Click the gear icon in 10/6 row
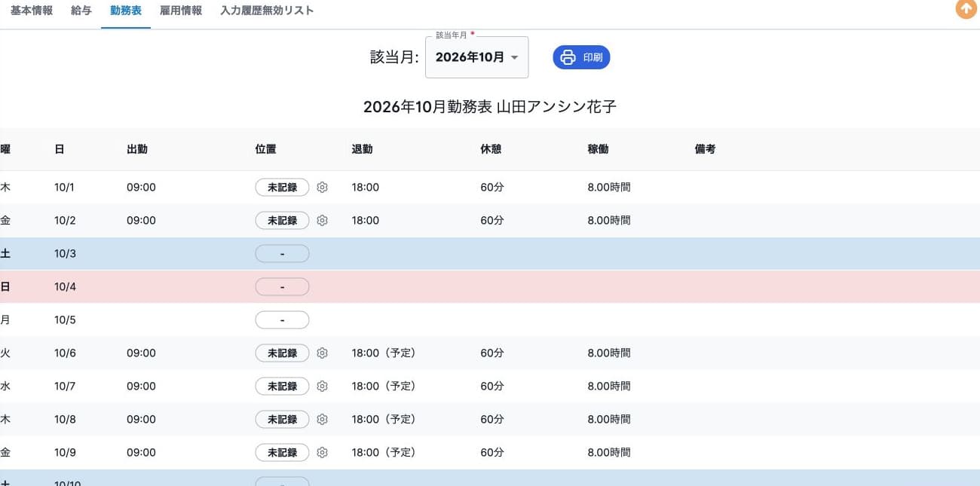The width and height of the screenshot is (980, 486). [322, 353]
